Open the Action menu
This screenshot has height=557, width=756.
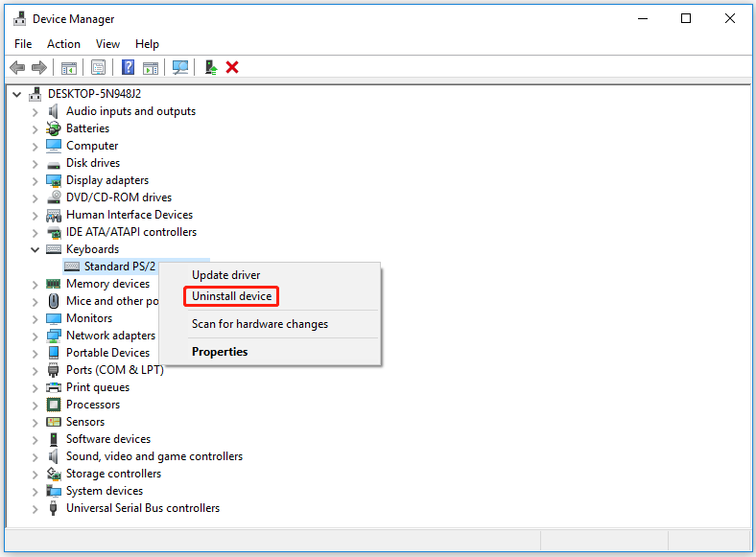pos(63,44)
